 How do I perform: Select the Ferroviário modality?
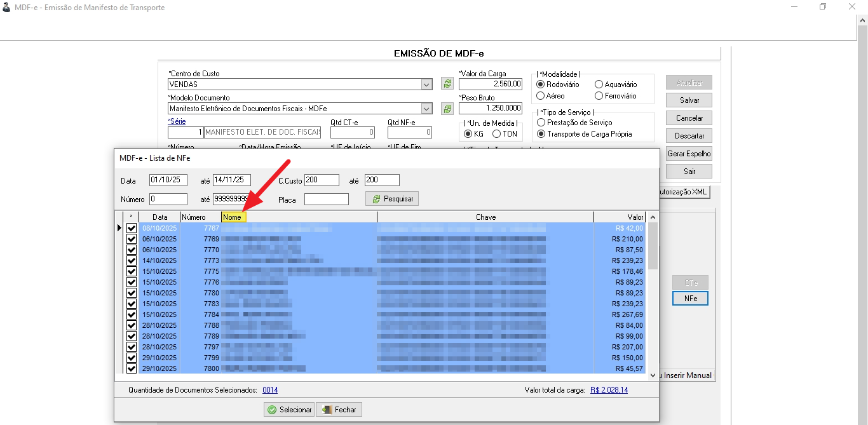click(599, 96)
